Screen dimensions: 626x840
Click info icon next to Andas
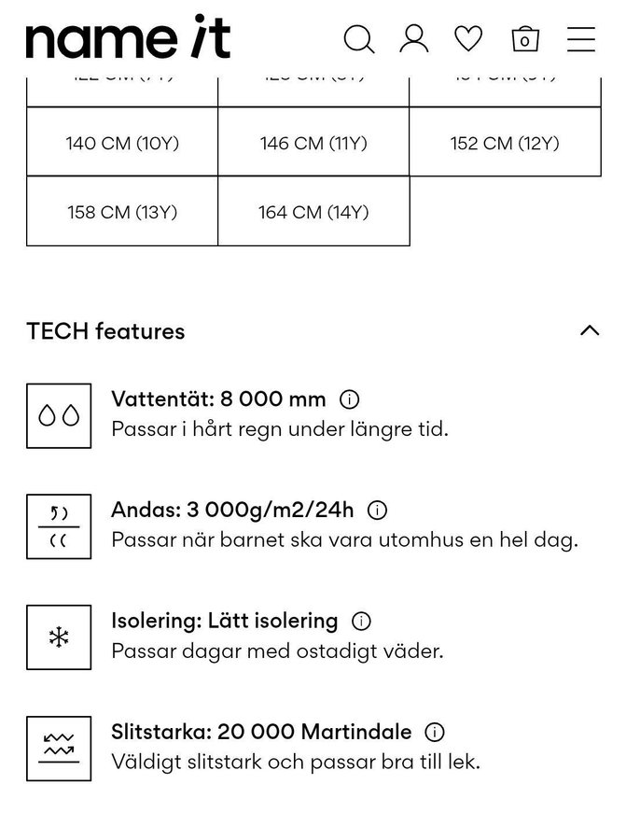point(378,511)
